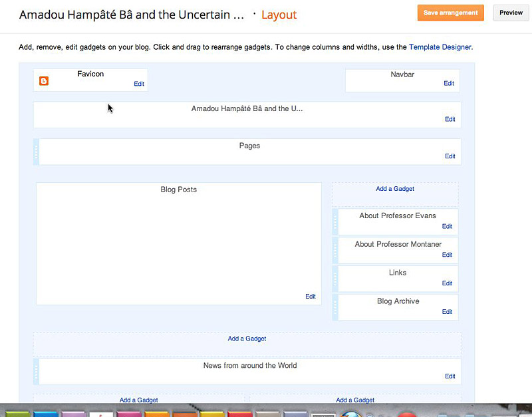
Task: Open Firefox from the dock
Action: point(350,414)
